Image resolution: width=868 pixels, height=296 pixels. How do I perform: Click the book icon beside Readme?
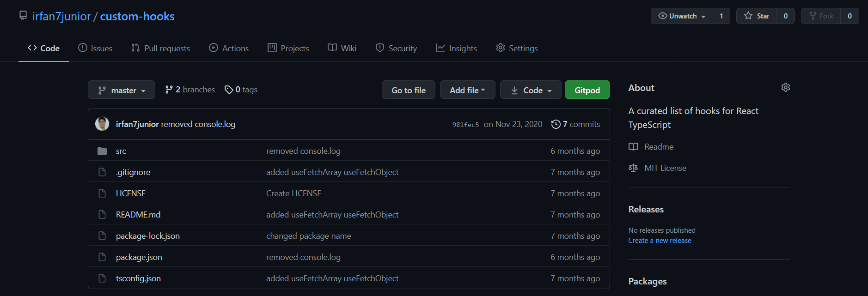(x=633, y=147)
